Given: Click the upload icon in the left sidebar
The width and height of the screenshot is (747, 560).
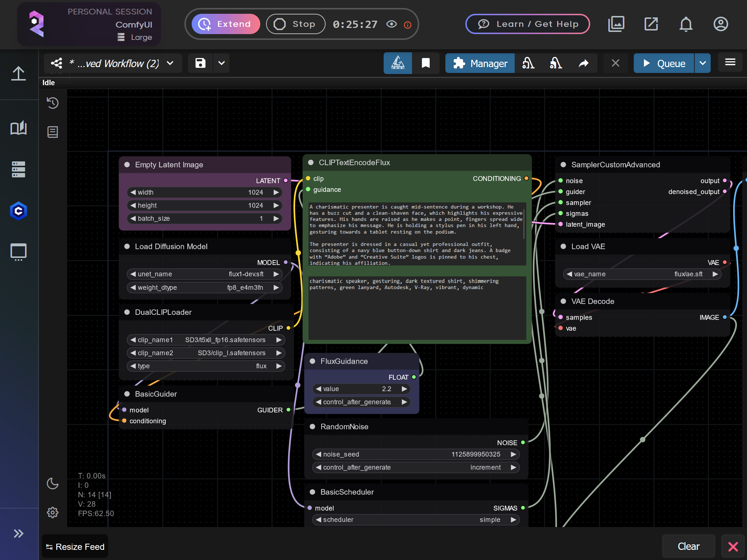Looking at the screenshot, I should tap(19, 74).
